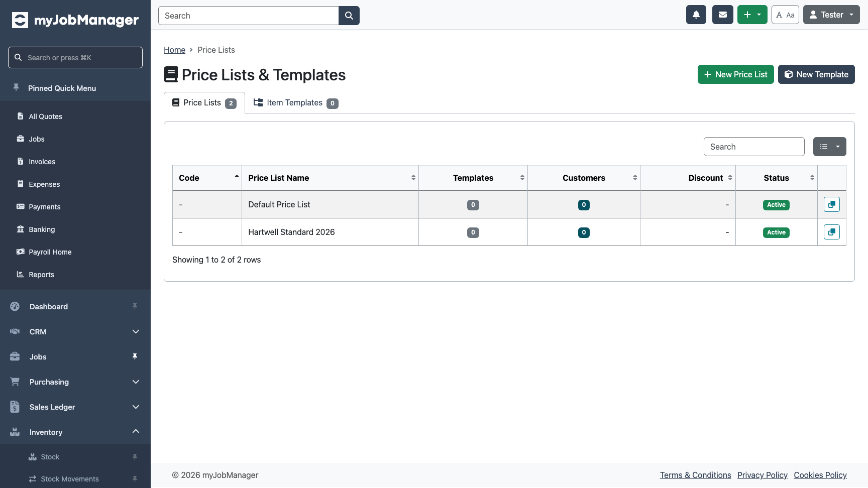The height and width of the screenshot is (488, 868).
Task: Go to the Dashboard section
Action: click(x=49, y=307)
